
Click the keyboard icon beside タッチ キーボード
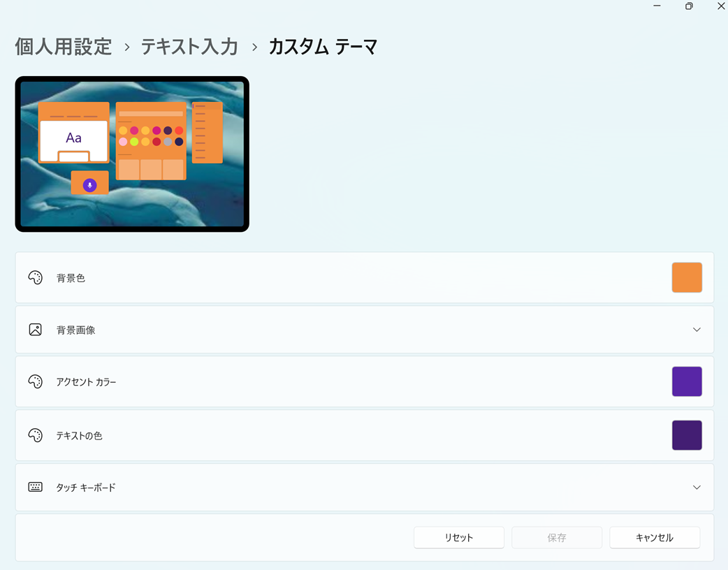pos(35,488)
